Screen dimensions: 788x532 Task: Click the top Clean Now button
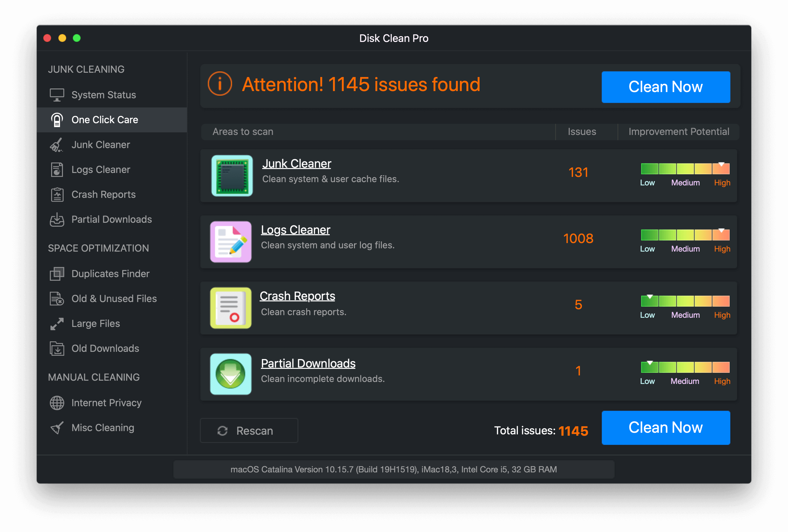[666, 87]
